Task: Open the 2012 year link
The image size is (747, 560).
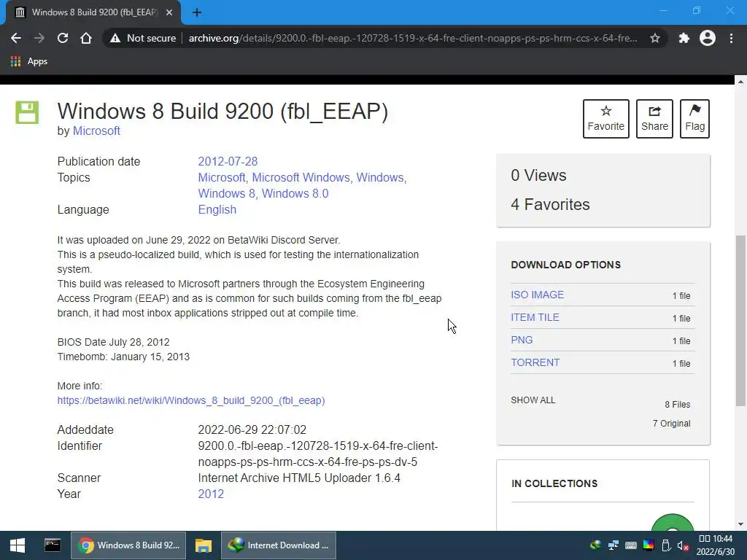Action: [x=211, y=494]
